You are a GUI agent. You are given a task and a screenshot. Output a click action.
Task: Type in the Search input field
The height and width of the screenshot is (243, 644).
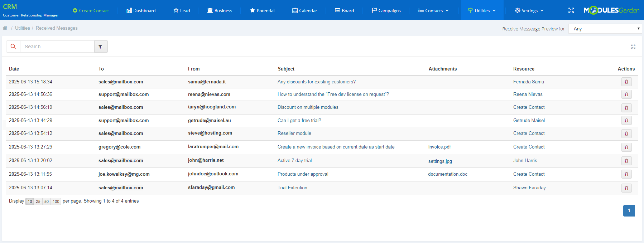[57, 47]
